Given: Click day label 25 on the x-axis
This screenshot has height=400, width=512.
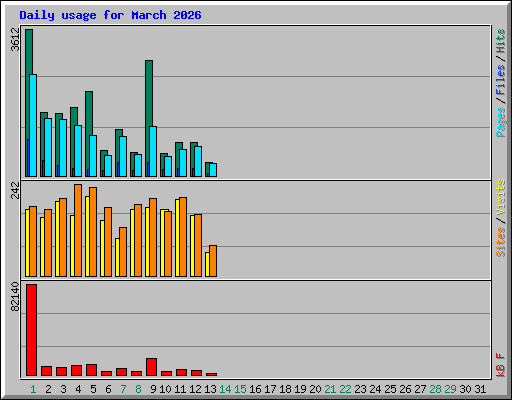Looking at the screenshot, I should [390, 389].
